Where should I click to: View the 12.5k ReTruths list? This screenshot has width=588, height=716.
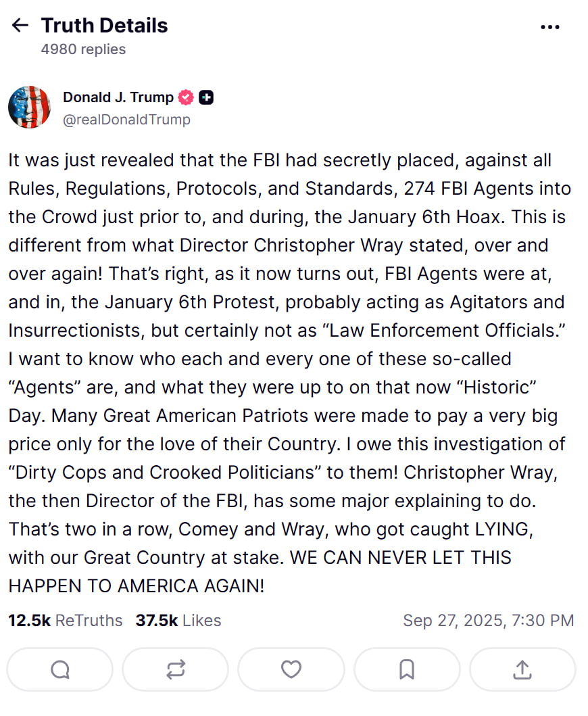(66, 620)
